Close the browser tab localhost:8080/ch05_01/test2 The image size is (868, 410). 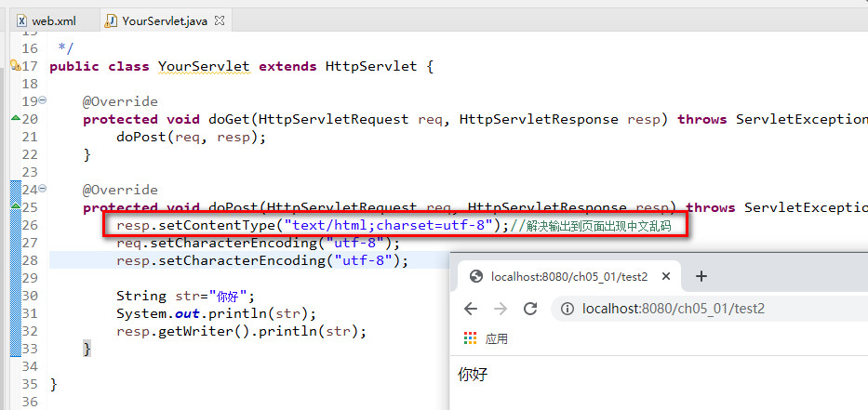point(666,276)
